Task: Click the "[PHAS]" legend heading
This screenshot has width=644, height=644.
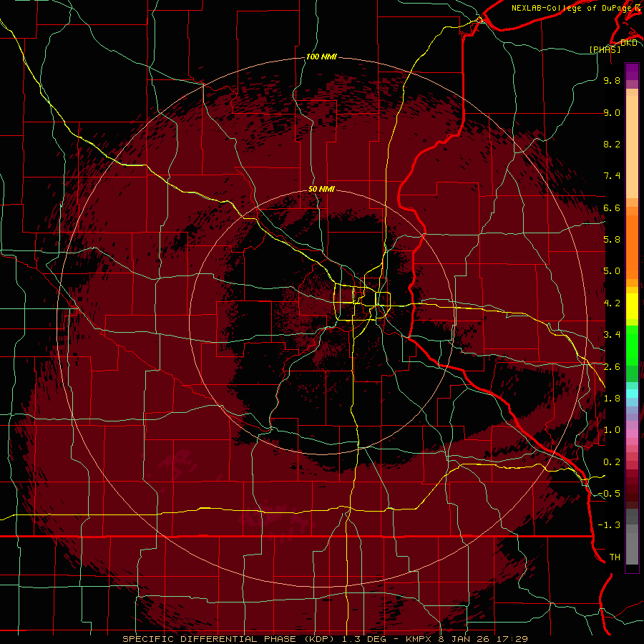Action: (x=605, y=49)
